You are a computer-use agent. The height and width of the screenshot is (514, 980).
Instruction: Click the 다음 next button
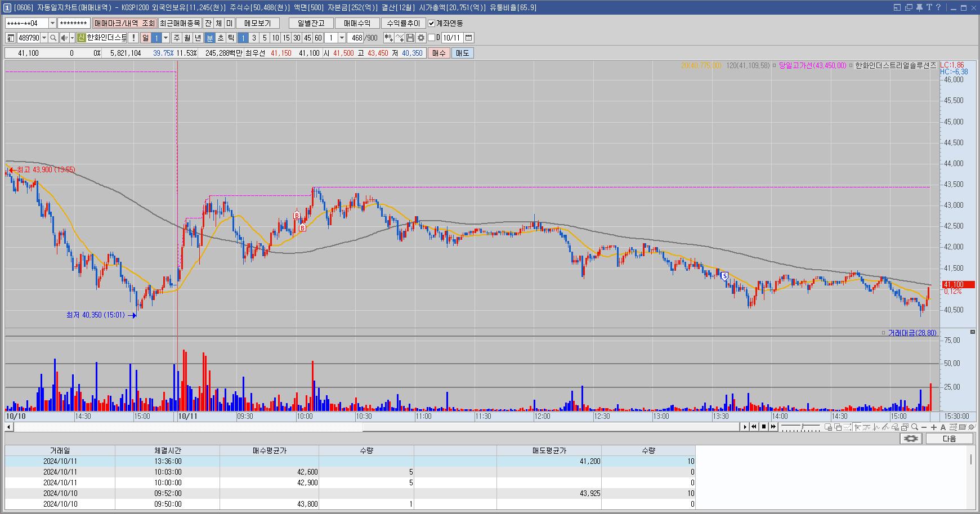[x=950, y=439]
